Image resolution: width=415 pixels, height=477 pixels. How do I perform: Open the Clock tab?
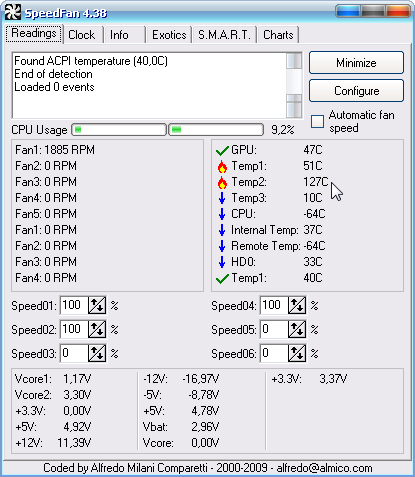82,35
